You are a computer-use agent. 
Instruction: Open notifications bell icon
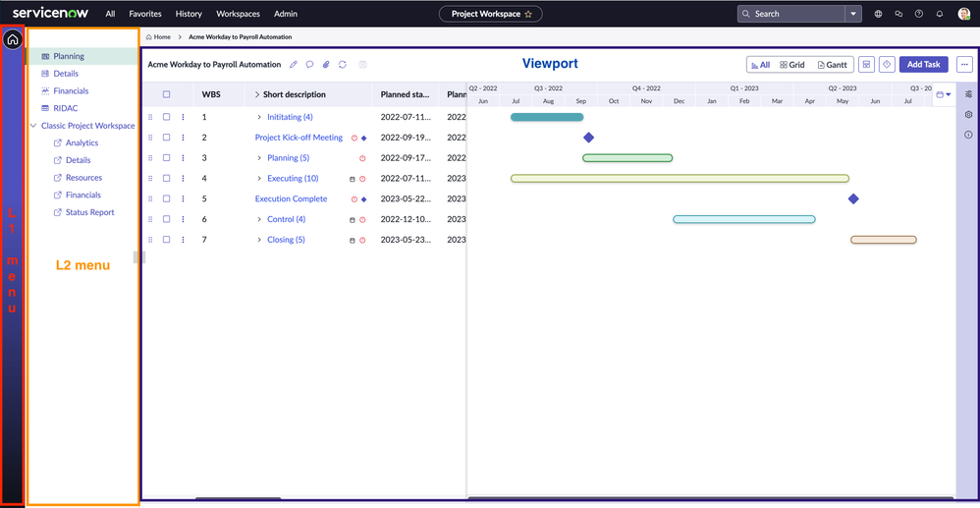[x=940, y=14]
